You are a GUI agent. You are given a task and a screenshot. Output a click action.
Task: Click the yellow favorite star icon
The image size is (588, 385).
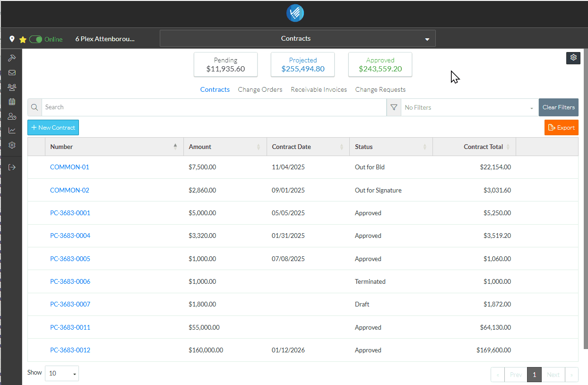(x=22, y=40)
